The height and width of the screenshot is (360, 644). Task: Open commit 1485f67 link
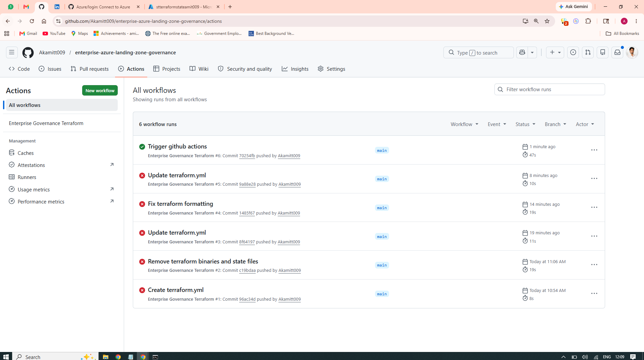[247, 213]
